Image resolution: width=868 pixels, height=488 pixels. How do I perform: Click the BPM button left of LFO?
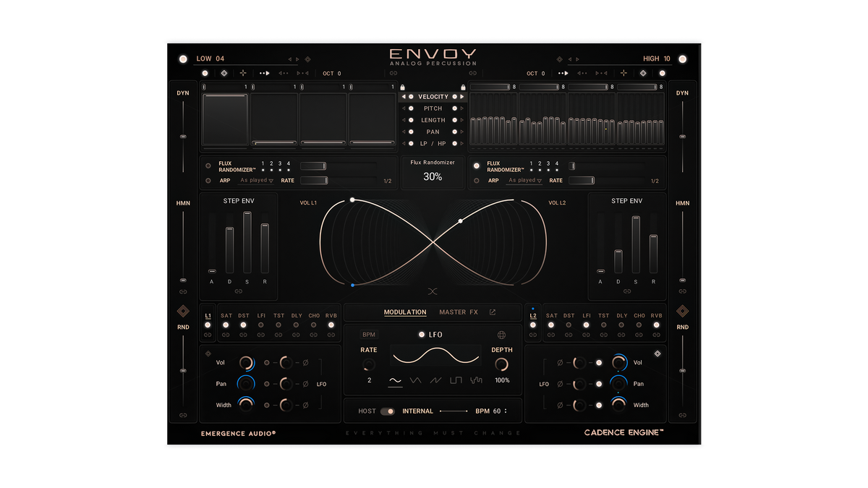click(369, 335)
